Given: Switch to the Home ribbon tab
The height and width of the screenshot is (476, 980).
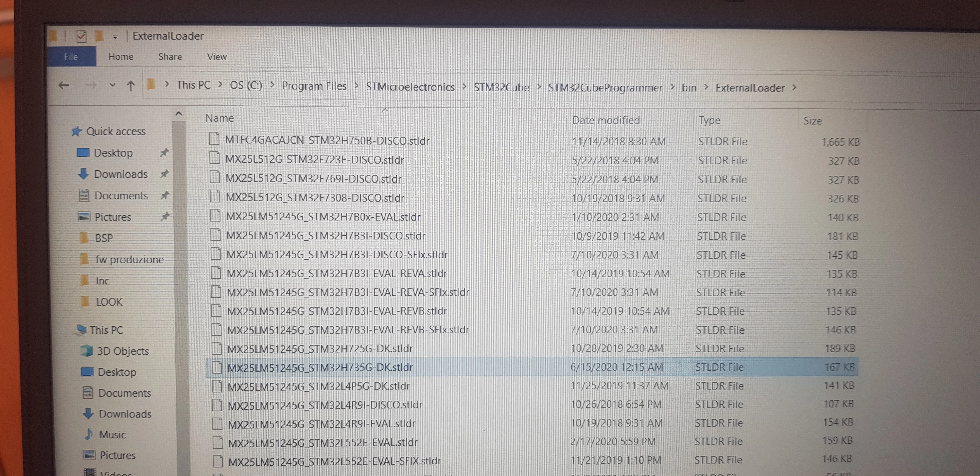Looking at the screenshot, I should [x=121, y=57].
